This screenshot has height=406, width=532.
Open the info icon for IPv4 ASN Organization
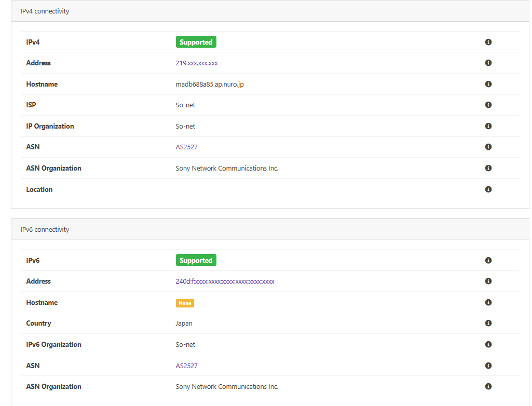(488, 168)
